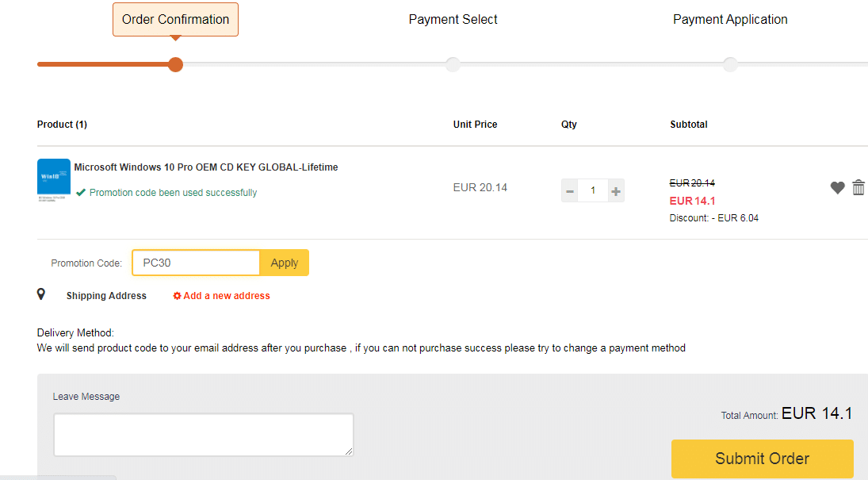Focus the Promotion Code input field

coord(196,263)
